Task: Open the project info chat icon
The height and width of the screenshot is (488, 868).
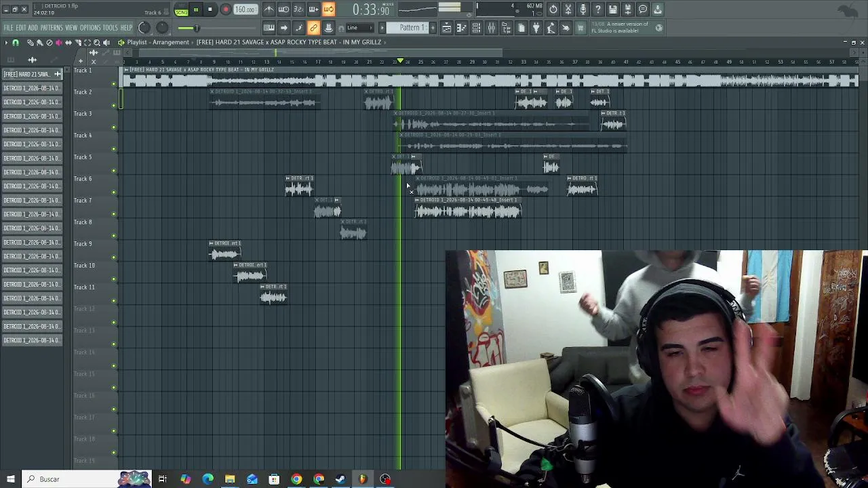Action: (x=643, y=9)
